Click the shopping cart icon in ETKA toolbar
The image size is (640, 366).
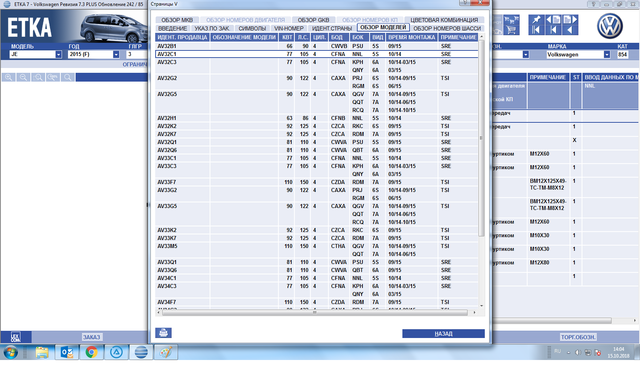click(511, 30)
